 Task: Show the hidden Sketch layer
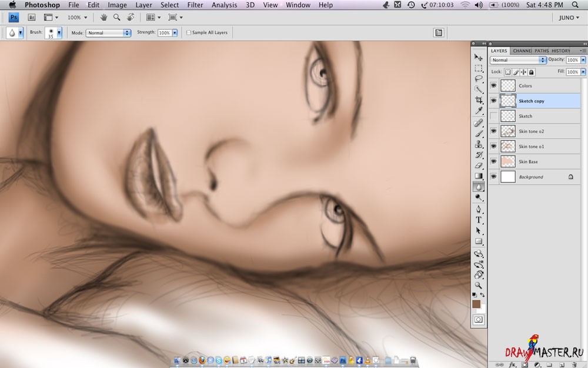[493, 116]
